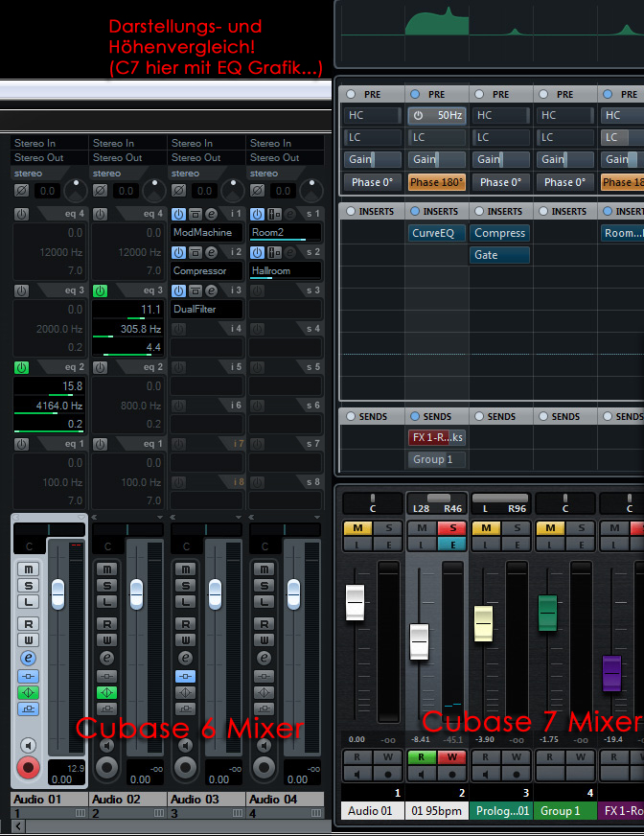Screen dimensions: 644x836
Task: Click monitor speaker on Cubase 7 Audio 01
Action: (x=356, y=774)
